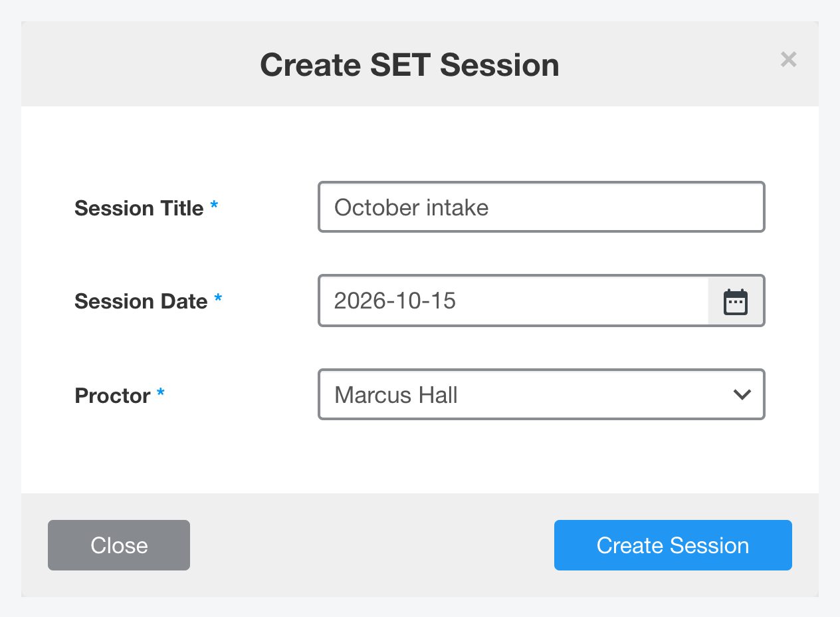The image size is (840, 617).
Task: Expand the Proctor dropdown chevron arrow
Action: (x=742, y=395)
